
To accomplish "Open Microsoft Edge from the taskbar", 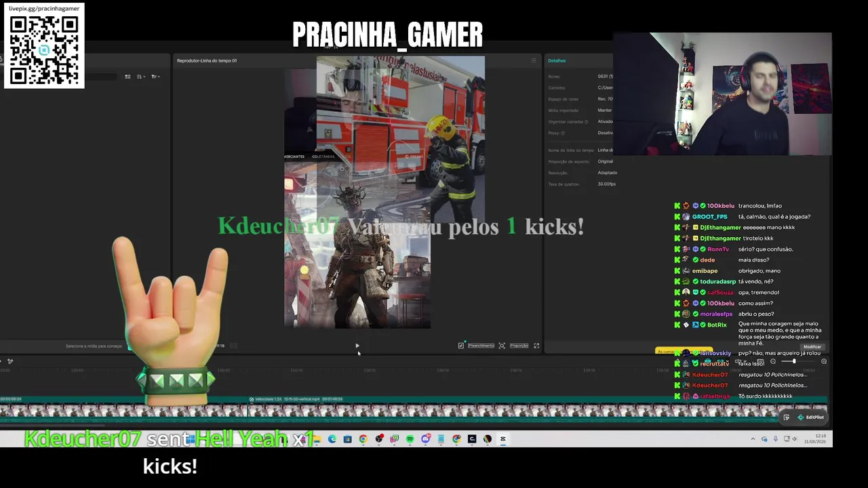I will coord(332,439).
